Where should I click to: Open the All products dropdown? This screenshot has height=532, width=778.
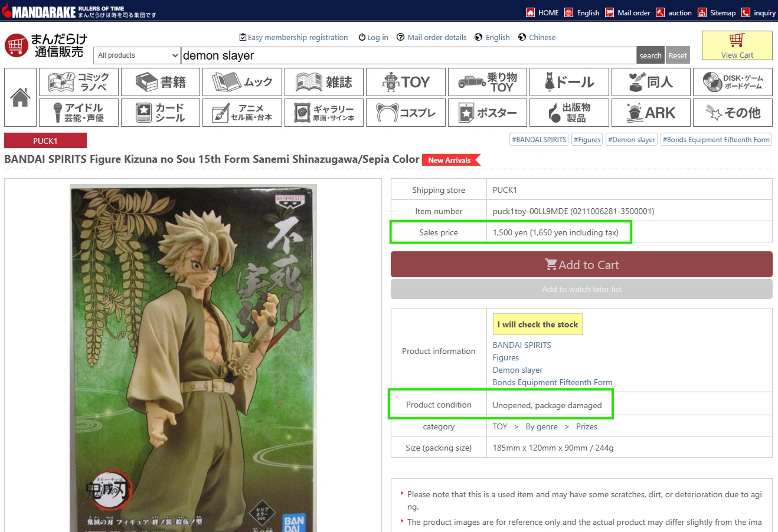tap(136, 55)
